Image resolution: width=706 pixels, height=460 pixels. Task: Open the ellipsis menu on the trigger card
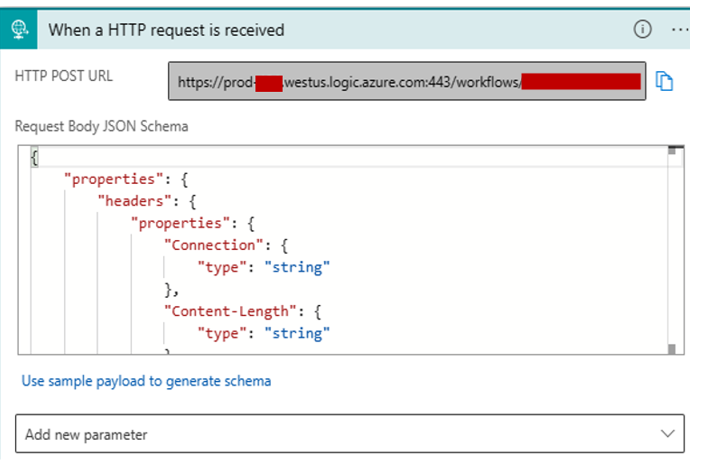680,30
